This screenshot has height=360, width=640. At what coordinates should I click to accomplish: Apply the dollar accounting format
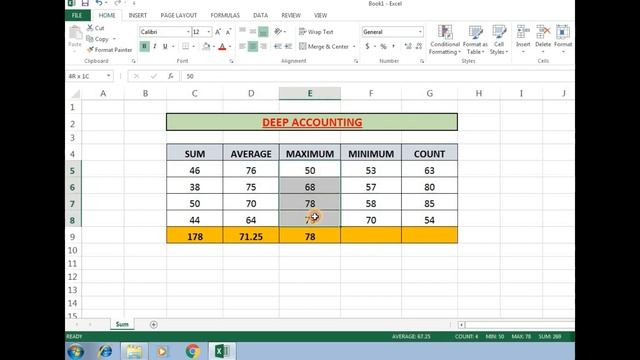367,47
